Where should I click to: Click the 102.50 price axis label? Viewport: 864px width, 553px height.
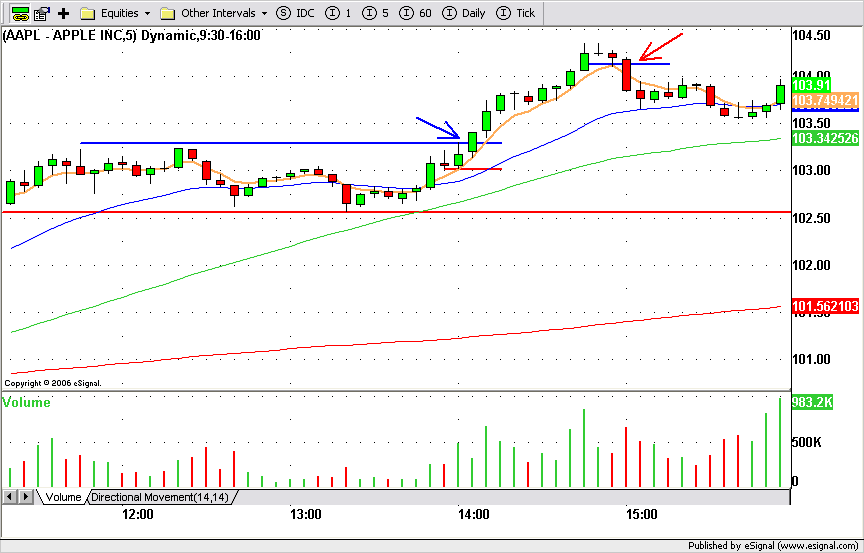(811, 218)
